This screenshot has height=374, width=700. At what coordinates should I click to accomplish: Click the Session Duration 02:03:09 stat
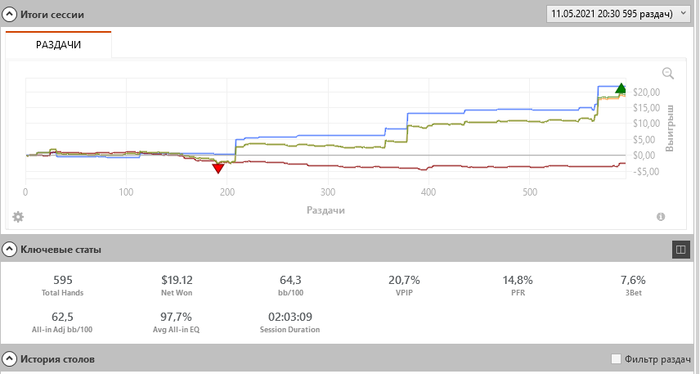(x=290, y=322)
